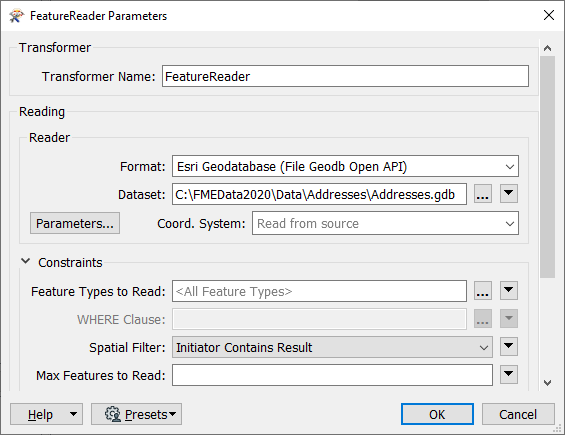Click the Cancel button
The height and width of the screenshot is (435, 565).
[518, 414]
